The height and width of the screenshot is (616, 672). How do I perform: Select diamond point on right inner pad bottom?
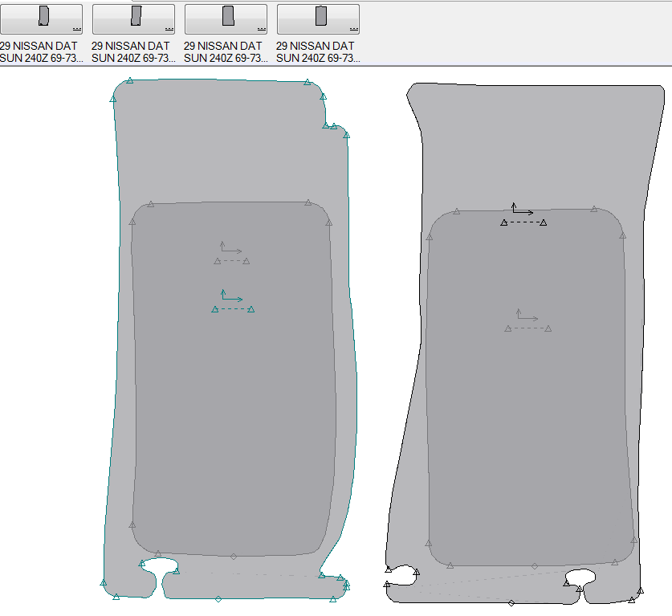pos(535,566)
